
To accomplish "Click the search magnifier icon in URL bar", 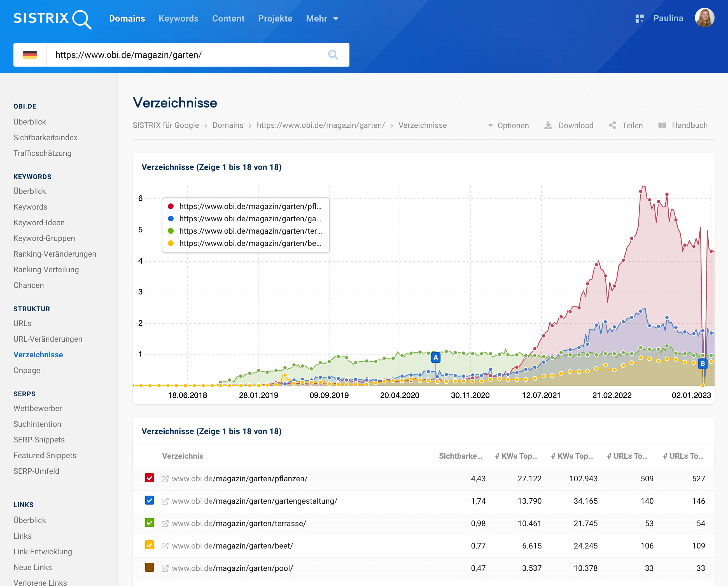I will click(x=333, y=55).
